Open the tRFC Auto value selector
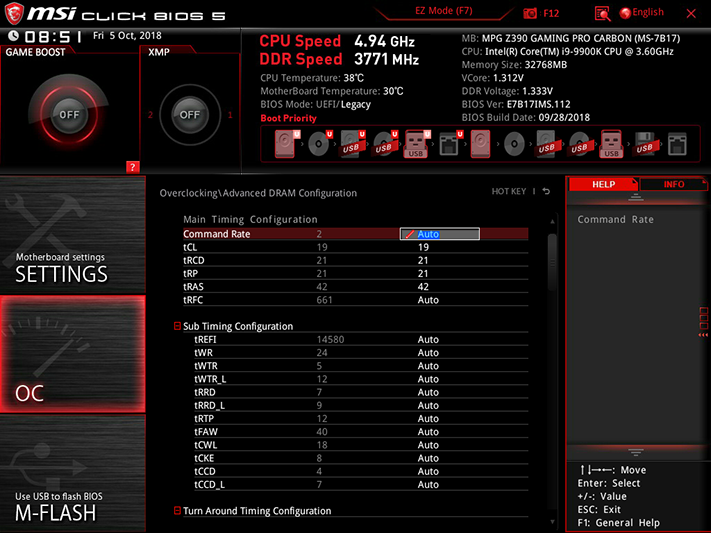Viewport: 711px width, 533px height. tap(428, 300)
